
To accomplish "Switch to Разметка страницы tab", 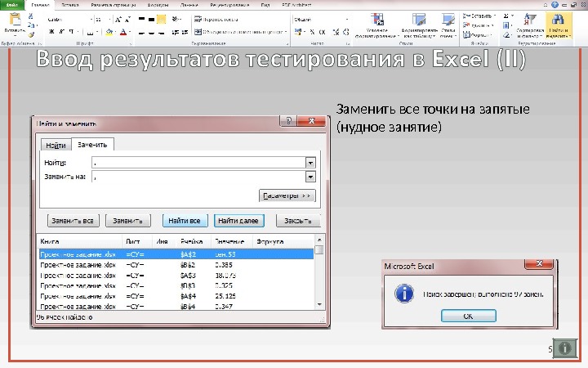I will click(x=114, y=5).
